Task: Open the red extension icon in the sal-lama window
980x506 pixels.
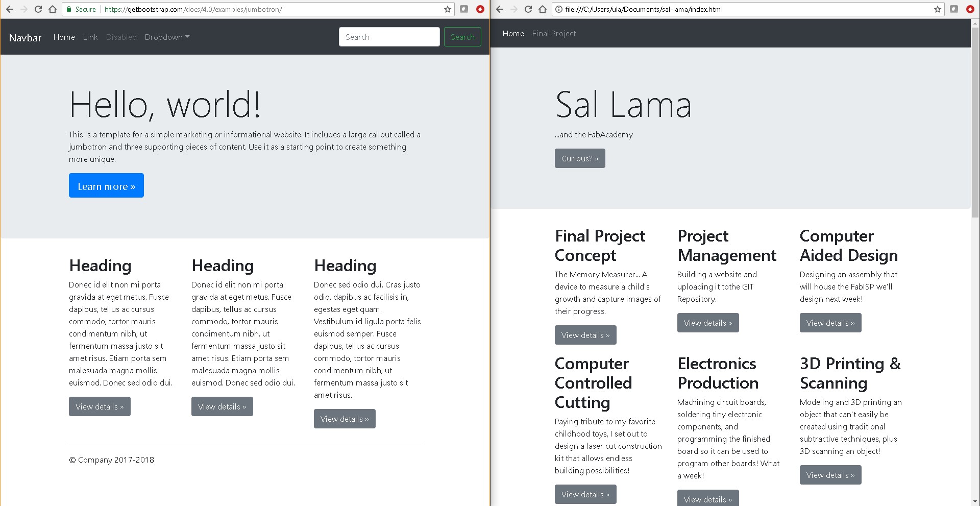Action: click(x=970, y=9)
